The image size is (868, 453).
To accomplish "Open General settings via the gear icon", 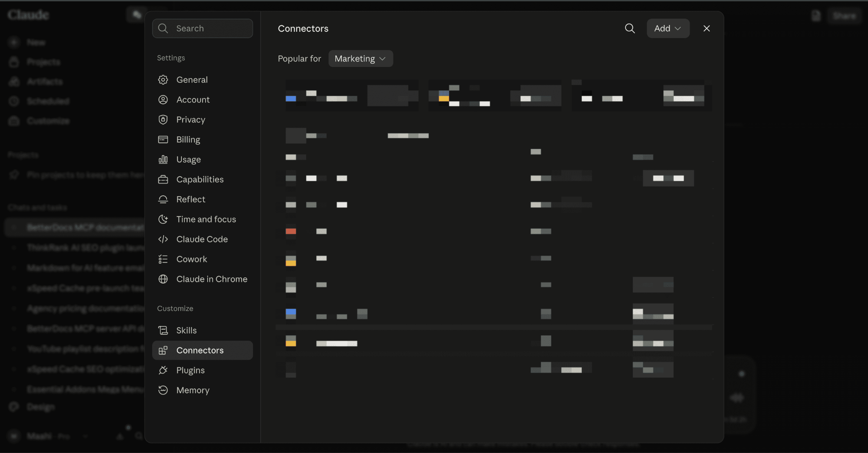I will (163, 80).
